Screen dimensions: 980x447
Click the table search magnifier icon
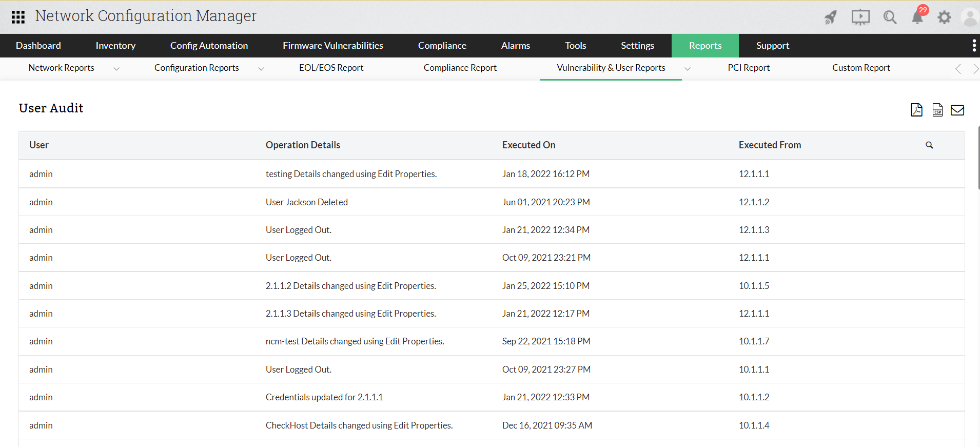click(929, 145)
